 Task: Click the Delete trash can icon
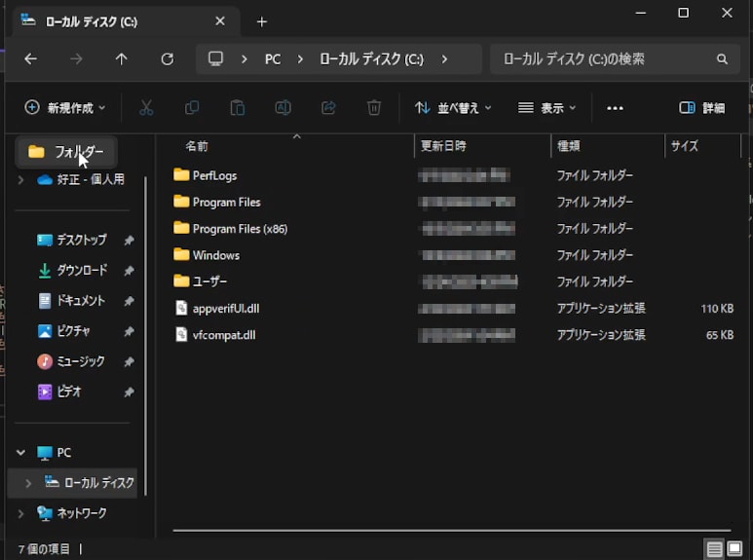pos(374,107)
